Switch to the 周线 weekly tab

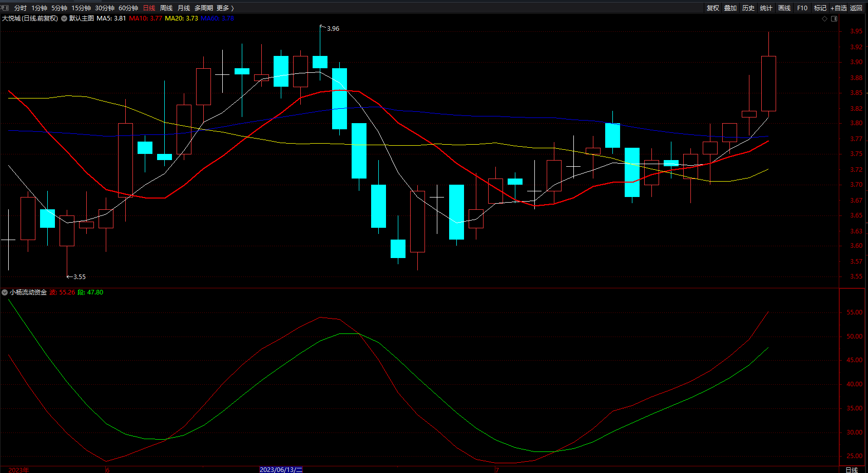(166, 8)
